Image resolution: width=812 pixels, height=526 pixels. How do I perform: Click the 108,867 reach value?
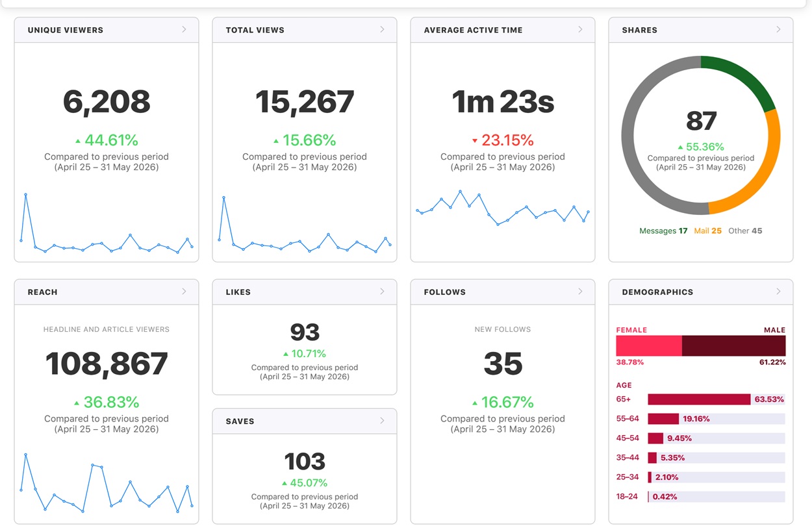coord(107,364)
